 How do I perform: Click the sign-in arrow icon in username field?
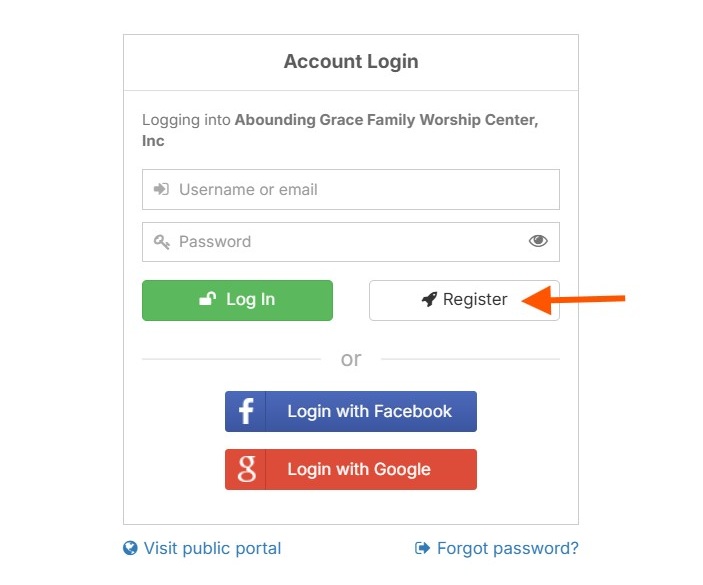point(161,189)
